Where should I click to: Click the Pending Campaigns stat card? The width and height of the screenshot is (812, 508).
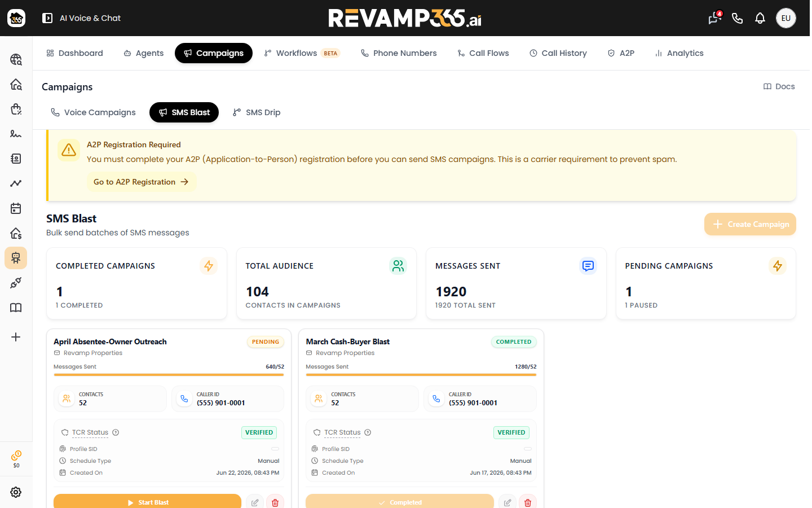pos(706,283)
